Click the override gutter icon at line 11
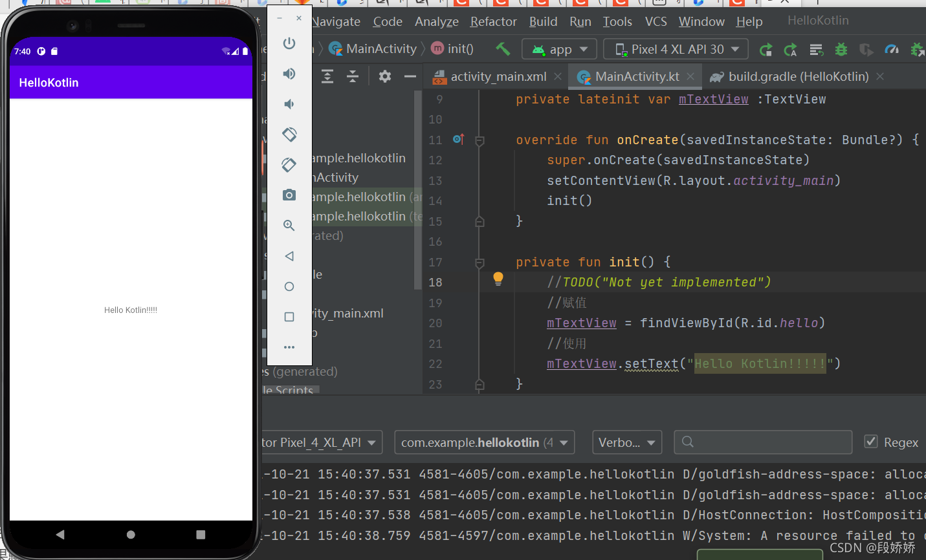926x560 pixels. (458, 139)
